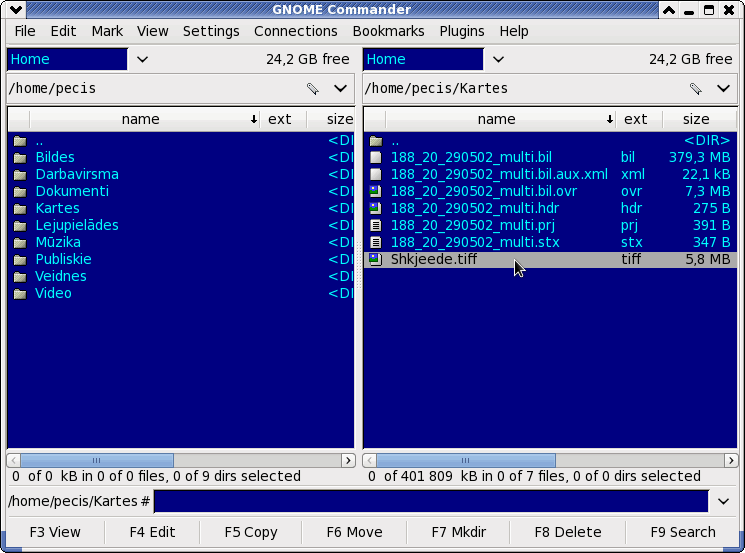The height and width of the screenshot is (553, 745).
Task: Click the F8 Delete button
Action: click(568, 532)
